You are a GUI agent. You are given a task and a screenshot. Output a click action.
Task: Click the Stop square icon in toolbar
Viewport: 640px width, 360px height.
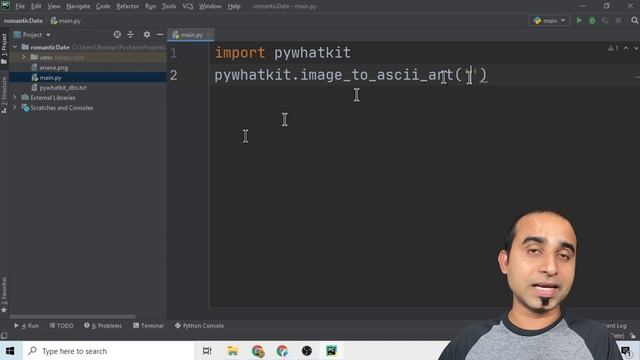(x=618, y=20)
